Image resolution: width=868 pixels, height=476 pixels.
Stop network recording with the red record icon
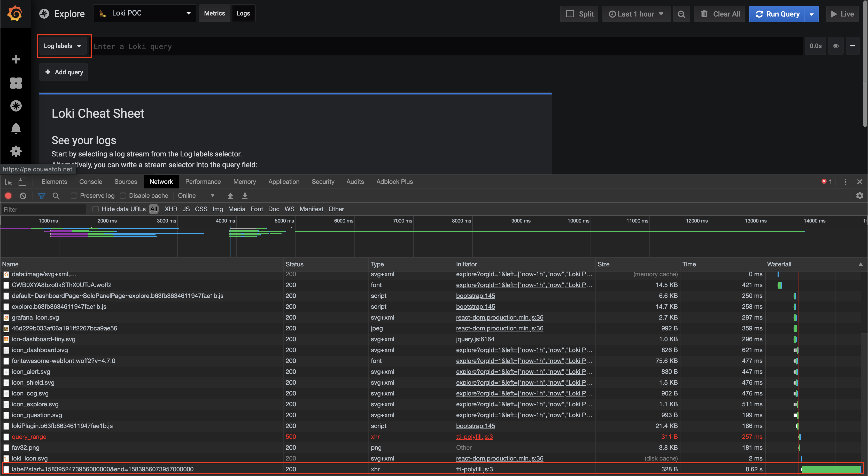point(8,196)
